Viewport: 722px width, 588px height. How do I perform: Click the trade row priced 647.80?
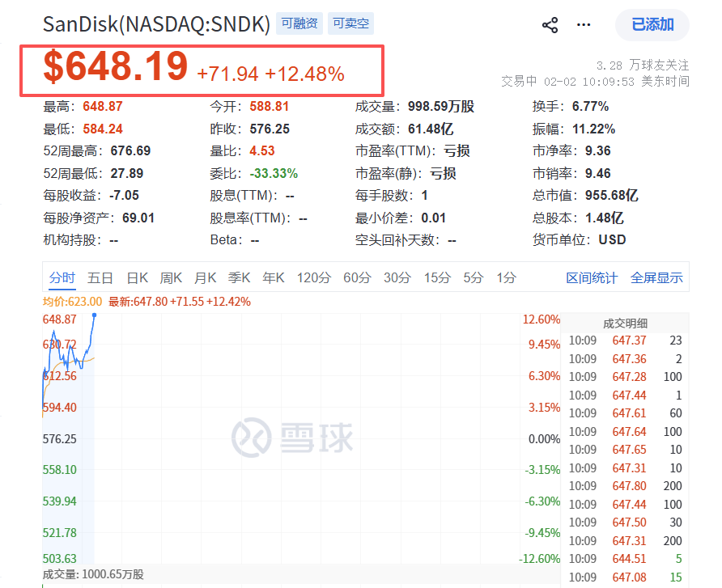point(626,486)
